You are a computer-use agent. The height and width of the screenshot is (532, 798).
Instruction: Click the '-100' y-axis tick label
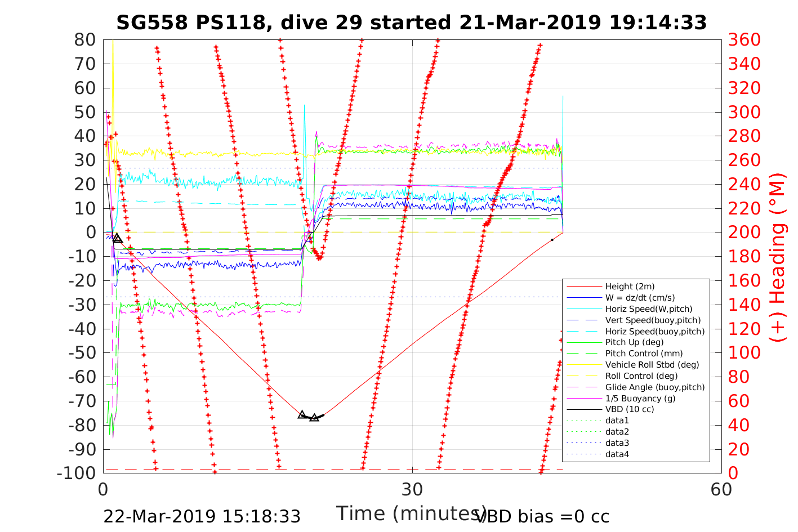point(77,473)
